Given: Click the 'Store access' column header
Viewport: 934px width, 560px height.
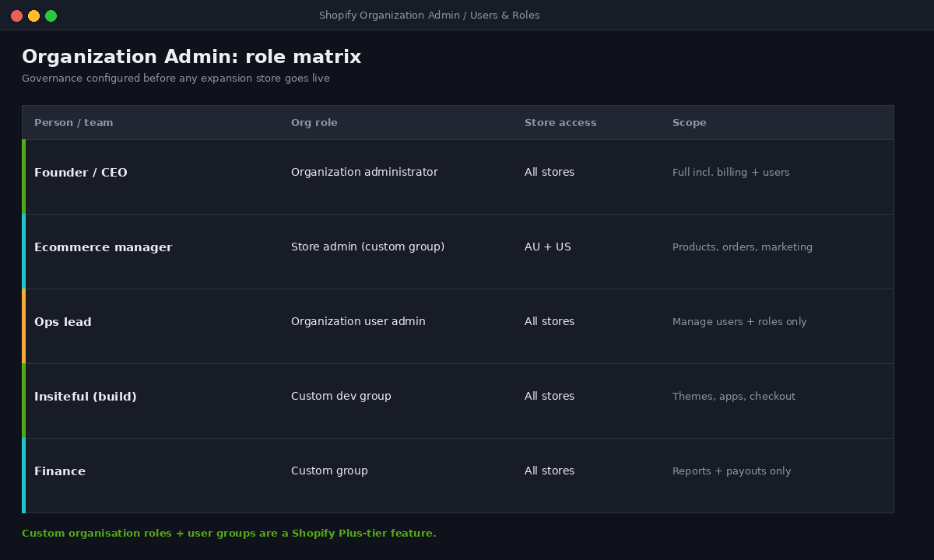Looking at the screenshot, I should tap(560, 123).
